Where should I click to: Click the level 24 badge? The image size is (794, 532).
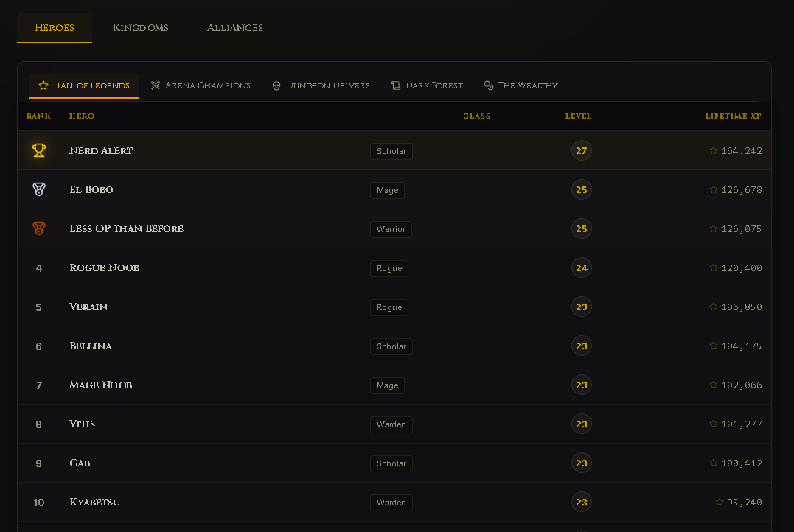[x=582, y=267]
